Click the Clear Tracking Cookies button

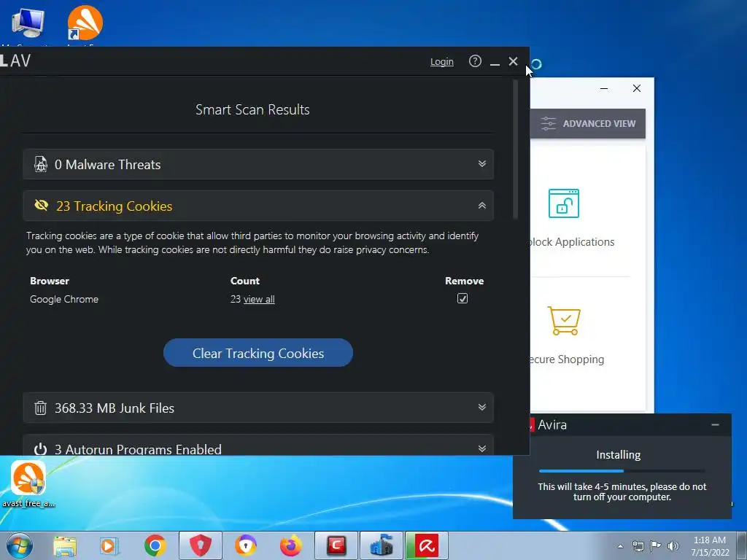pyautogui.click(x=258, y=353)
